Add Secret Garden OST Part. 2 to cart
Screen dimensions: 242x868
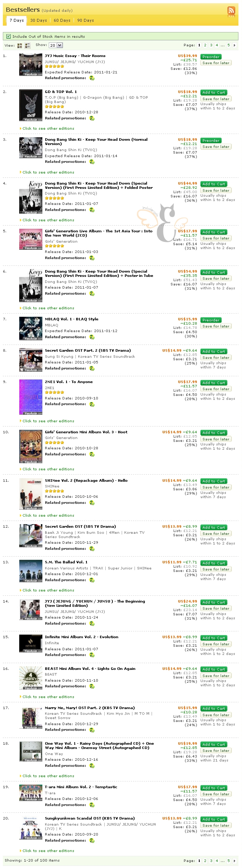coord(214,351)
